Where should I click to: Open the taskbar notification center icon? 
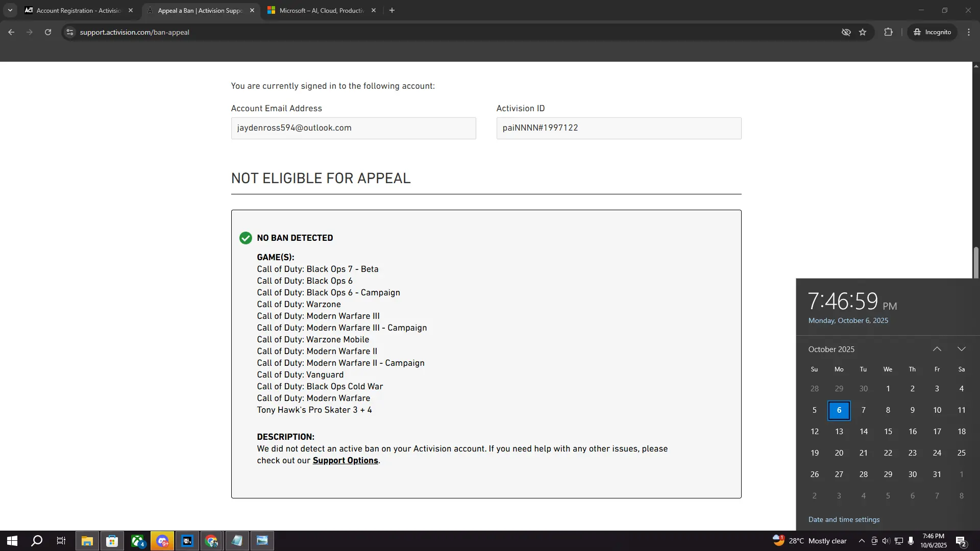[961, 541]
